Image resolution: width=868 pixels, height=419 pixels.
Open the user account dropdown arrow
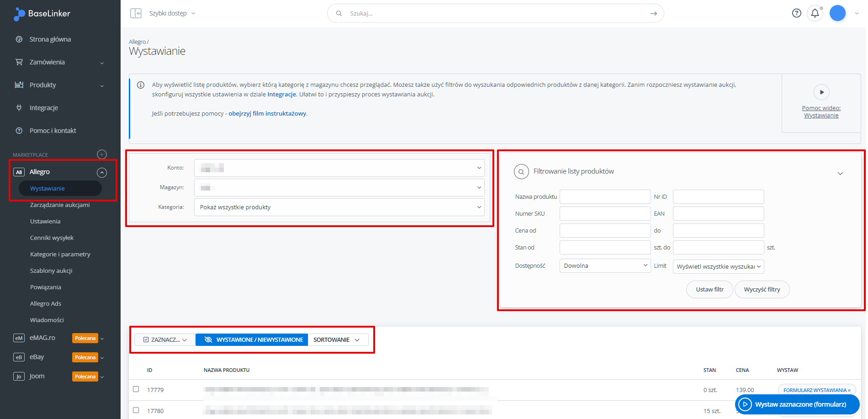point(857,13)
